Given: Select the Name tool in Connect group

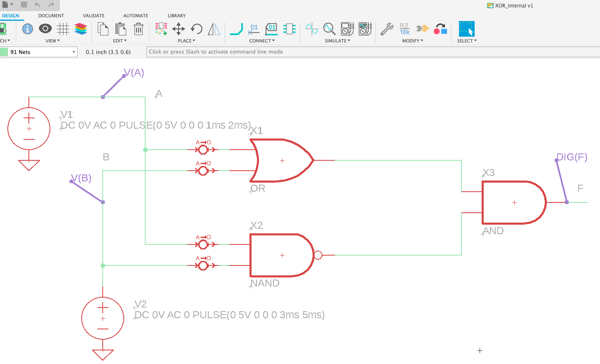Looking at the screenshot, I should (254, 29).
